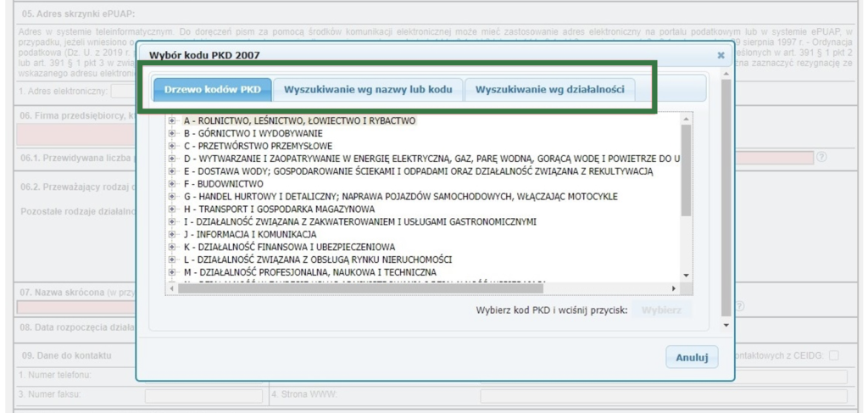This screenshot has width=868, height=413.
Task: Switch to the Drzewo kodów PKD tab
Action: coord(213,90)
